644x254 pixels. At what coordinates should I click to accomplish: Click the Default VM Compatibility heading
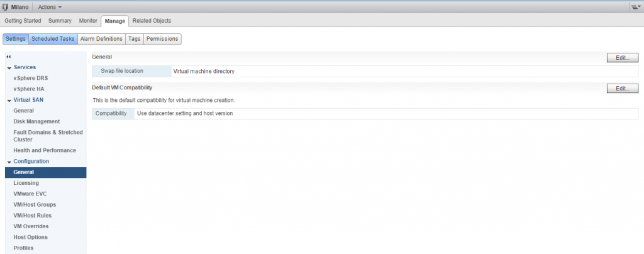(x=122, y=88)
